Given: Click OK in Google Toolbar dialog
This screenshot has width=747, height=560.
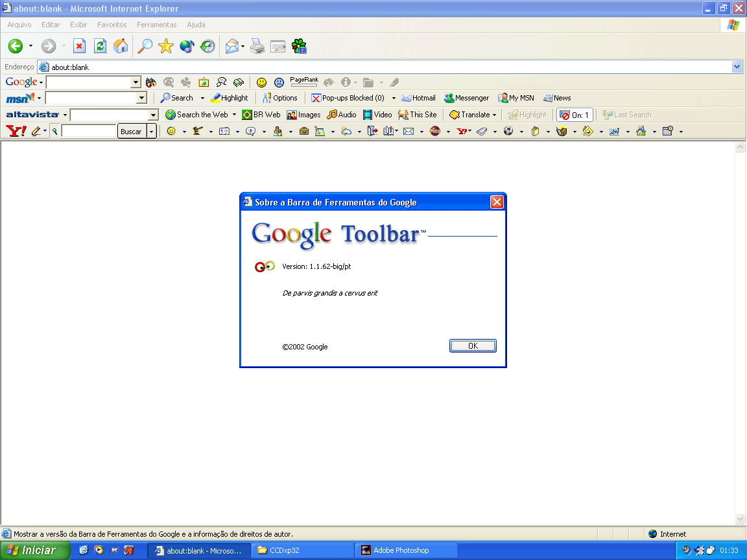Looking at the screenshot, I should coord(473,345).
